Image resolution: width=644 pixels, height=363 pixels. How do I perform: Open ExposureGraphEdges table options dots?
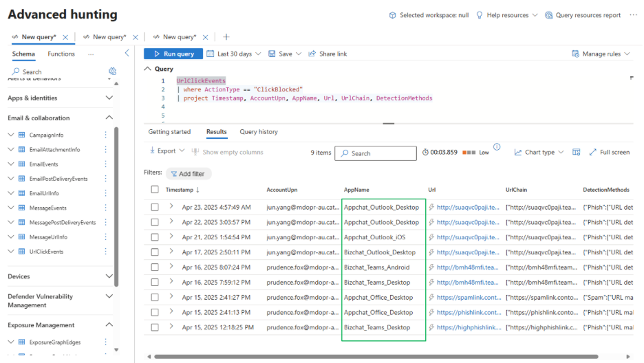(105, 342)
